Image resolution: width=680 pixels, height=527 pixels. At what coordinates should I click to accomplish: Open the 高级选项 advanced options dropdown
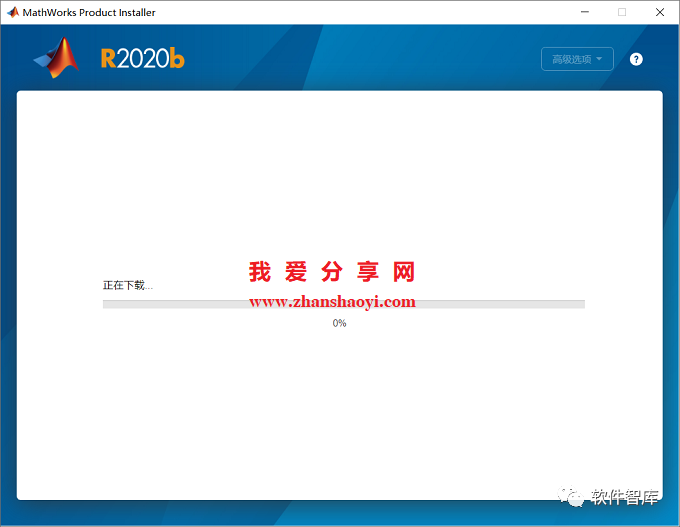(x=577, y=59)
